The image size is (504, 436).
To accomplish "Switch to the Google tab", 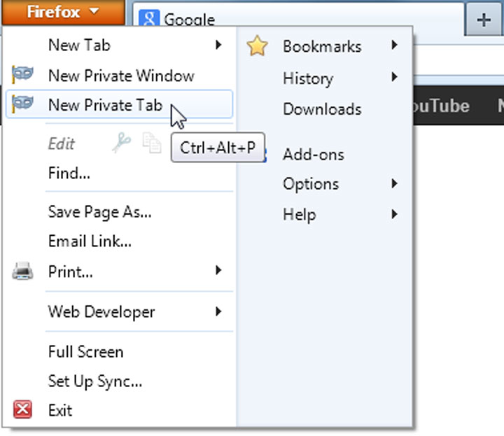I will pos(298,16).
